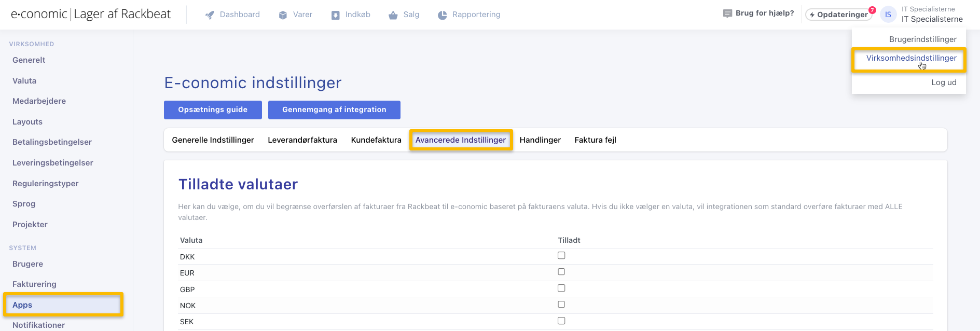Check the GBP currency checkbox
Viewport: 980px width, 331px height.
click(561, 288)
